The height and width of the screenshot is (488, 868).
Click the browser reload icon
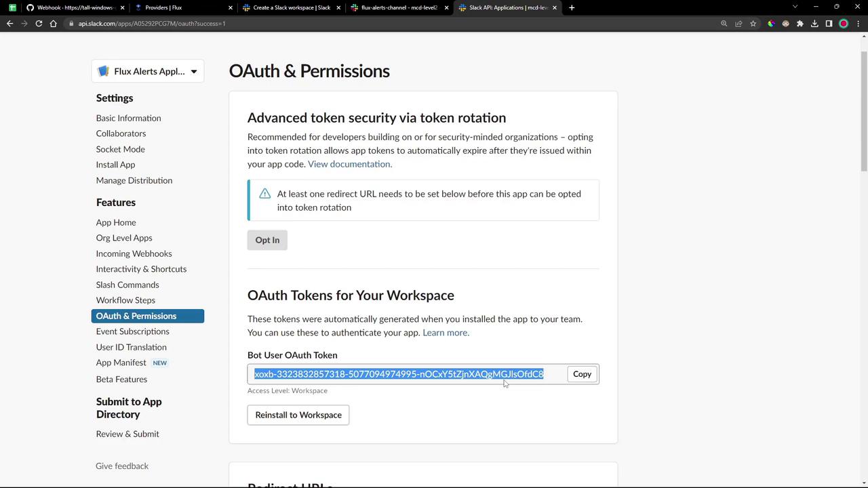tap(39, 24)
